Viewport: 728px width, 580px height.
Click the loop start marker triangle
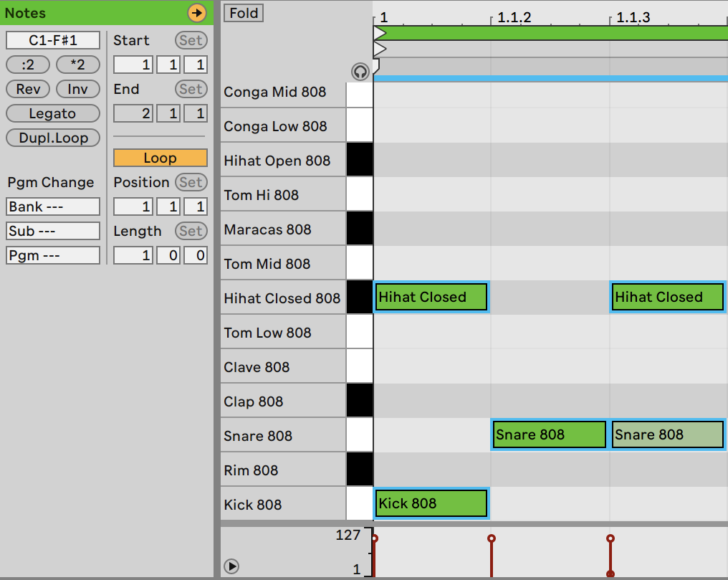(380, 33)
